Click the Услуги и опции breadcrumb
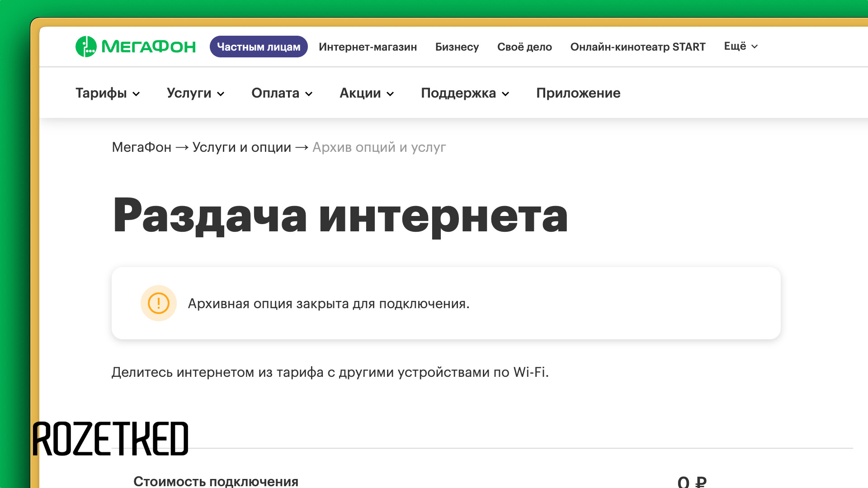Viewport: 868px width, 488px height. tap(242, 147)
